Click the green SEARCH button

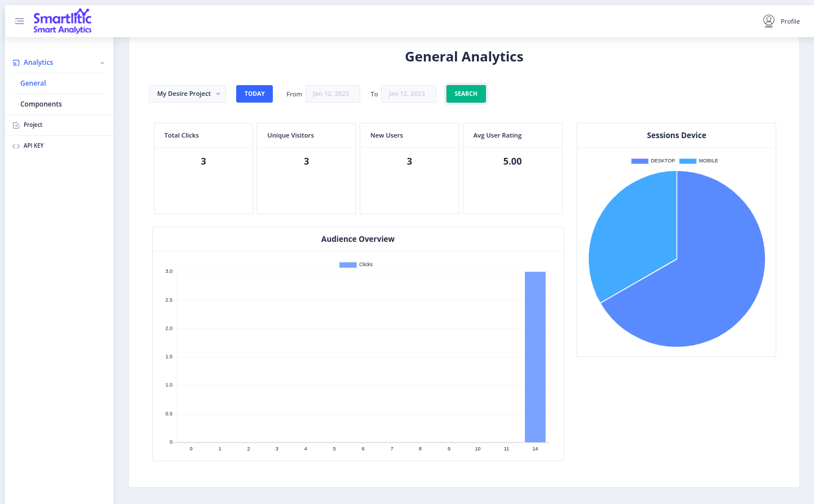pos(466,94)
